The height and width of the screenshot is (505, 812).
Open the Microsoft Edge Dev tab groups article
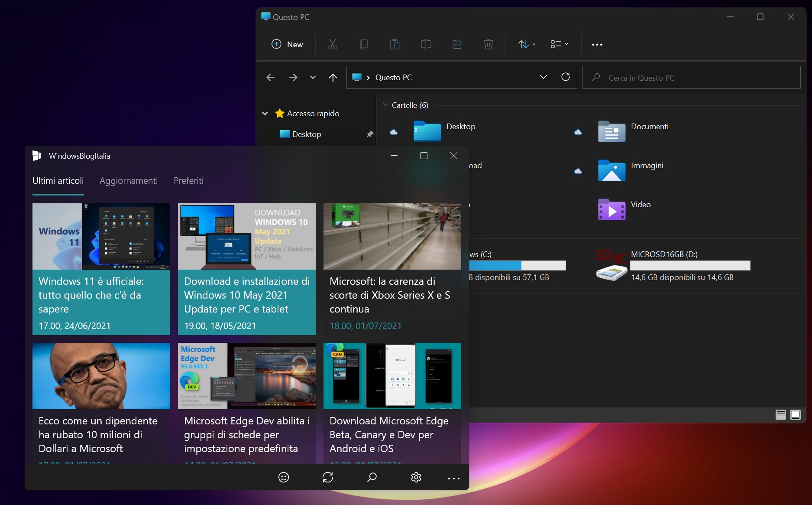point(247,404)
